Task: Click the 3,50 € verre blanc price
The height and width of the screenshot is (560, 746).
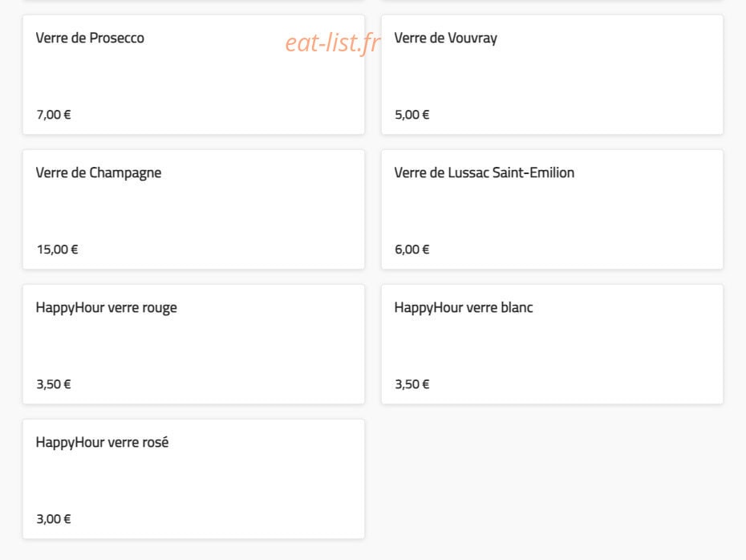Action: (412, 384)
